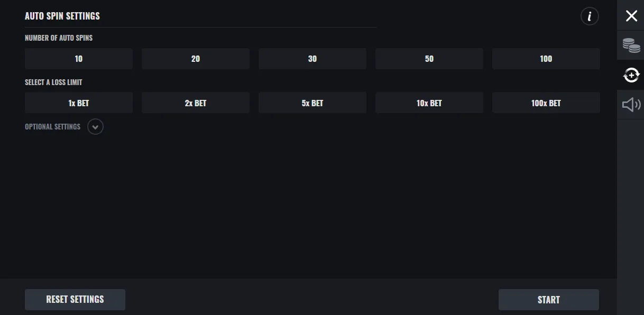644x315 pixels.
Task: Select the auto spin circular arrows icon
Action: 631,76
